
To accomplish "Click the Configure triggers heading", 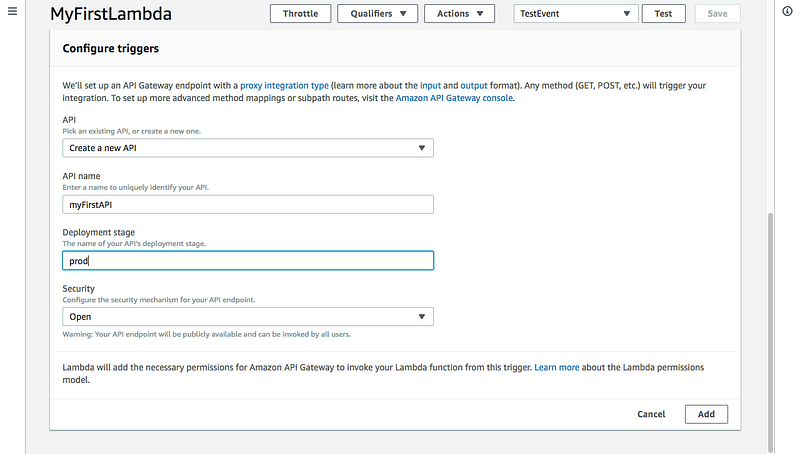I will click(x=111, y=48).
